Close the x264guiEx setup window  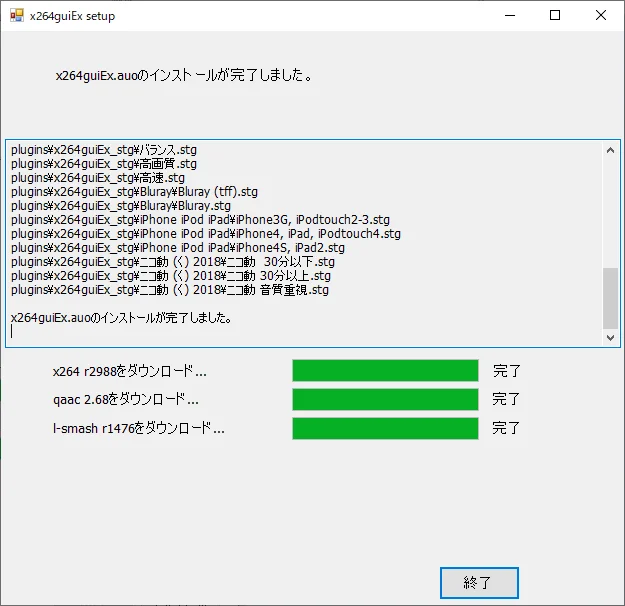[602, 16]
